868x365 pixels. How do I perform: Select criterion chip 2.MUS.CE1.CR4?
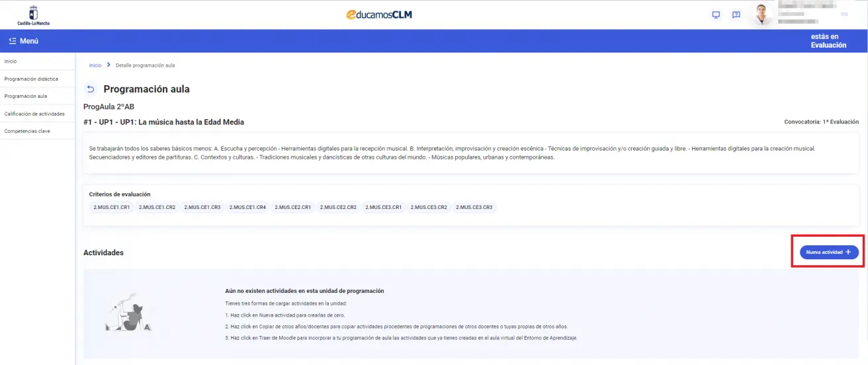point(247,208)
